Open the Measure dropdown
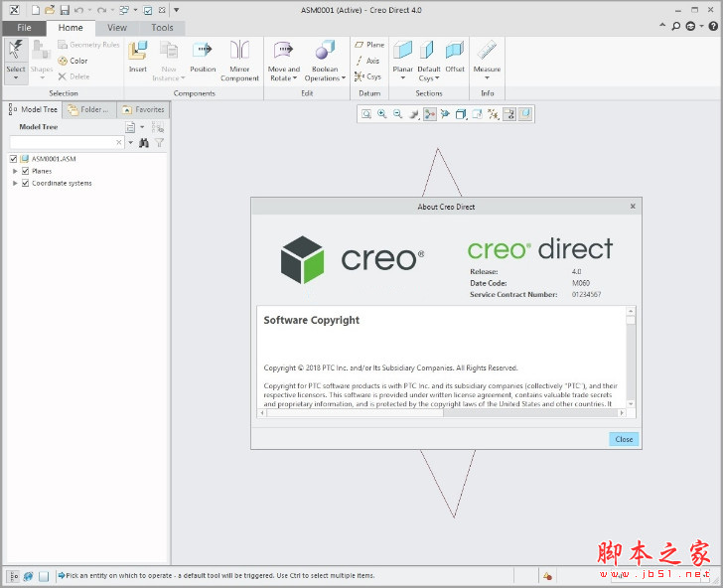 487,77
